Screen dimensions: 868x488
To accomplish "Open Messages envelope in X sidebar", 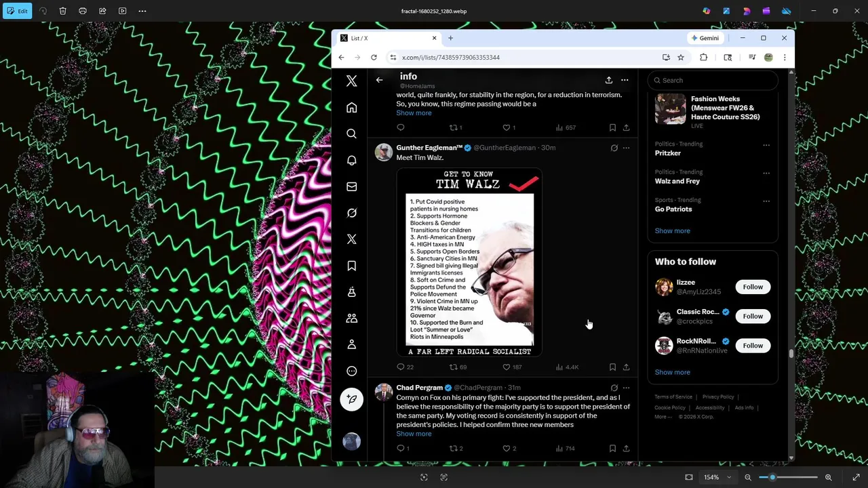I will (351, 186).
